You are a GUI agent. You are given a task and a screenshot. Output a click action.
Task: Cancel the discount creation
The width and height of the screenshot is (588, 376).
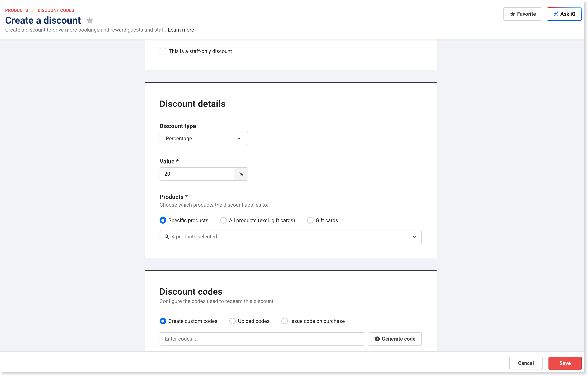(x=526, y=363)
